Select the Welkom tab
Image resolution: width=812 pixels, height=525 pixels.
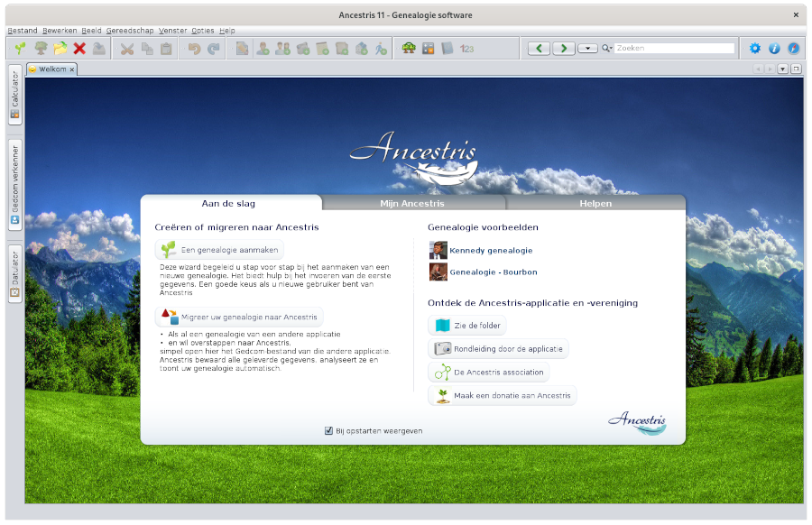click(52, 69)
